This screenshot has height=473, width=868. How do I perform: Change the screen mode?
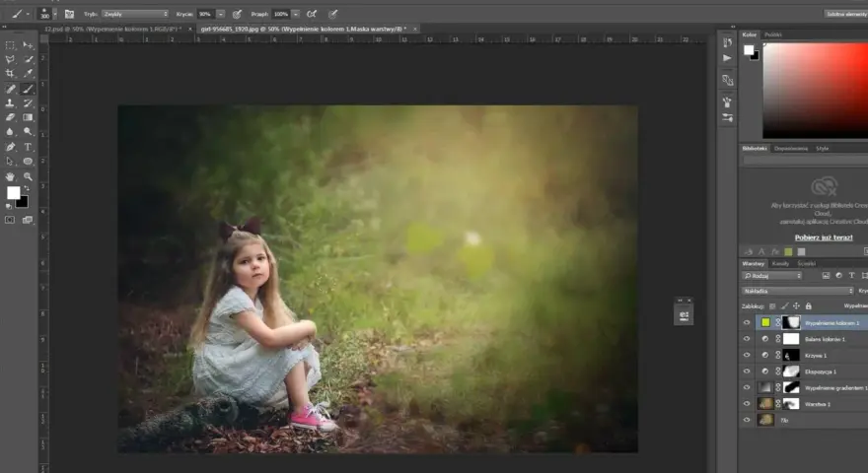coord(28,220)
